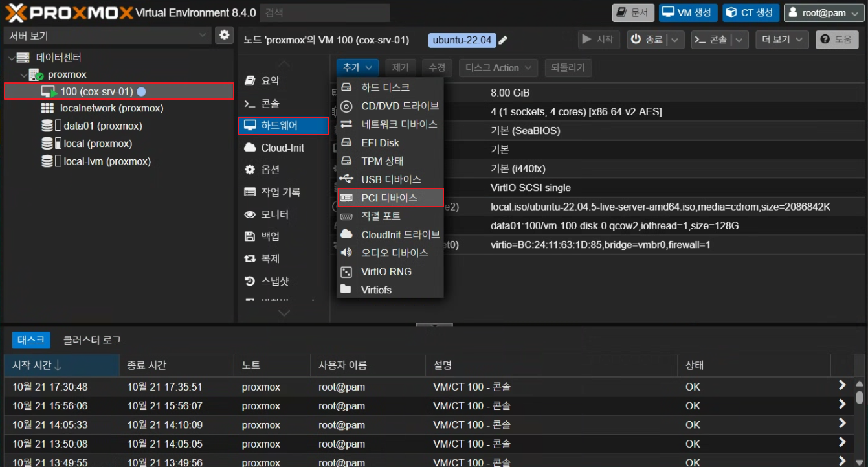Collapse the proxmox node expander arrow

click(24, 75)
